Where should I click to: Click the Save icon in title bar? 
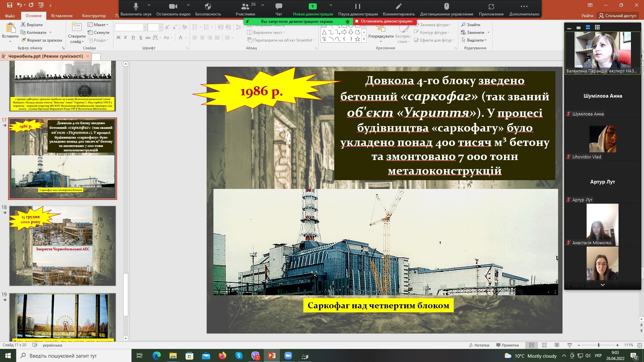pos(9,5)
